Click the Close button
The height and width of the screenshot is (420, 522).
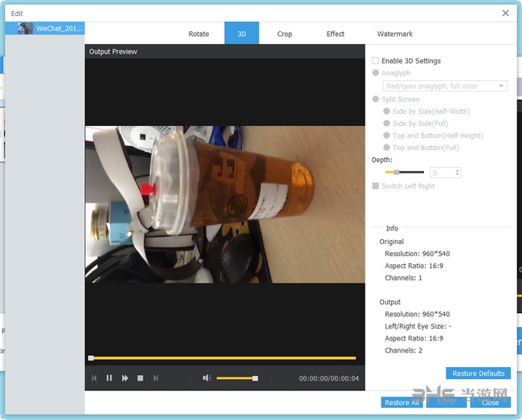tap(490, 402)
